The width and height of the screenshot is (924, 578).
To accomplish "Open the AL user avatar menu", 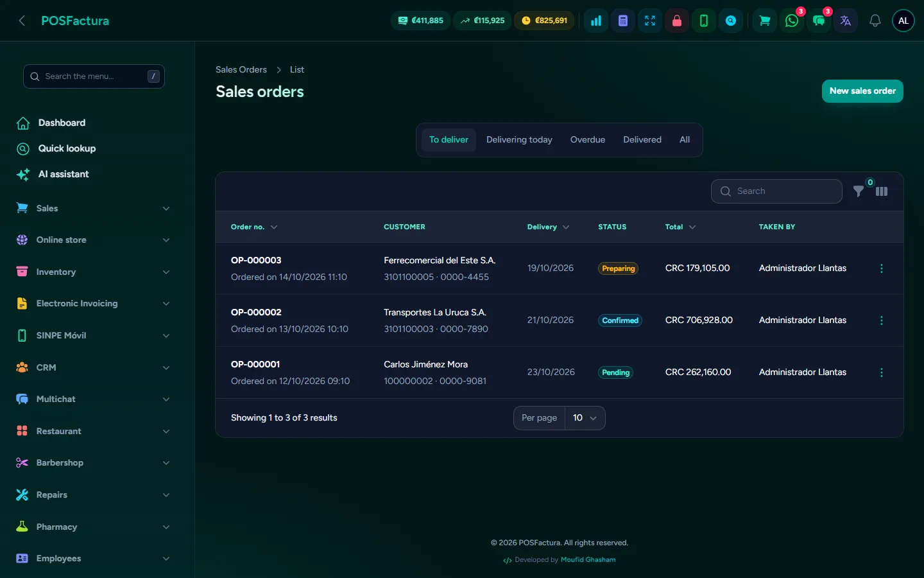I will point(903,21).
